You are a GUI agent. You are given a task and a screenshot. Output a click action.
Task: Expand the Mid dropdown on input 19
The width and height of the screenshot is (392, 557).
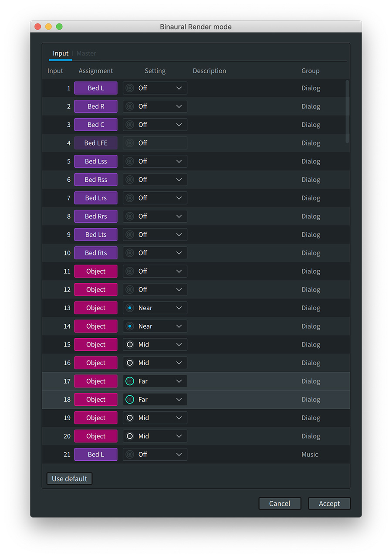coord(179,418)
